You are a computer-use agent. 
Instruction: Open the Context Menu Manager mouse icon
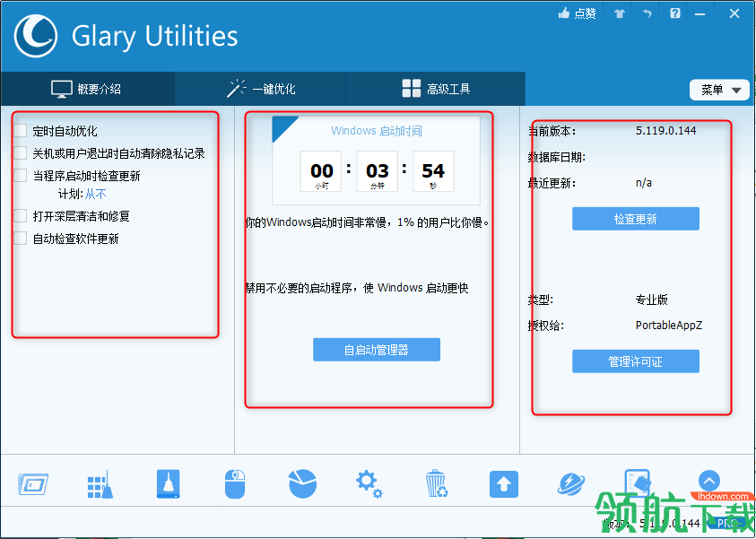tap(235, 484)
